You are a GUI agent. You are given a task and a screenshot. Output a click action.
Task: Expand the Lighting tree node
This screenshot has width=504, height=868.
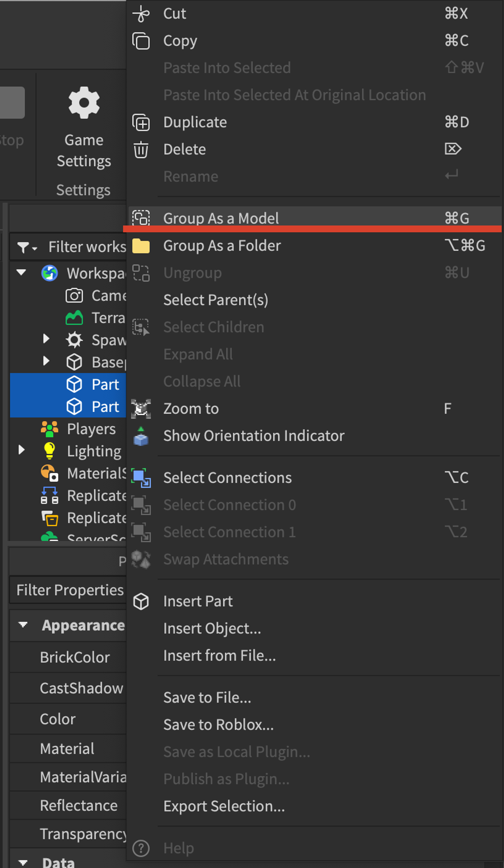point(21,450)
